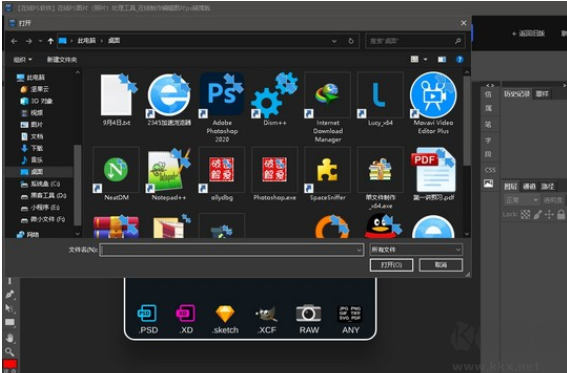Expand the file name combo box arrow

(359, 250)
